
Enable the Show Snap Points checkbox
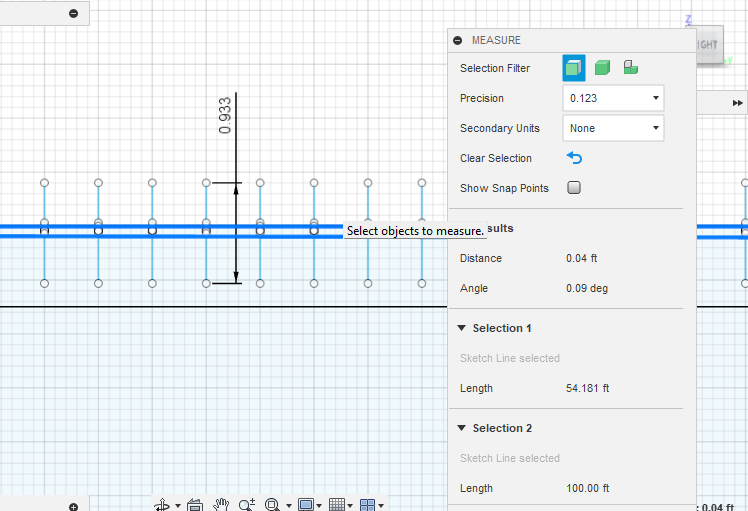click(x=574, y=188)
